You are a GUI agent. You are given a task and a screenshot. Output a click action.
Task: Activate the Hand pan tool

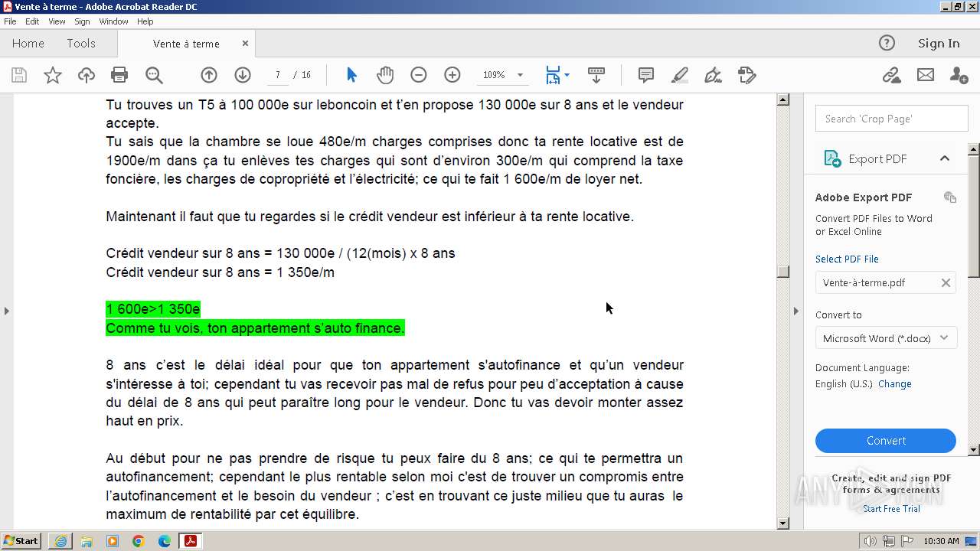[385, 75]
